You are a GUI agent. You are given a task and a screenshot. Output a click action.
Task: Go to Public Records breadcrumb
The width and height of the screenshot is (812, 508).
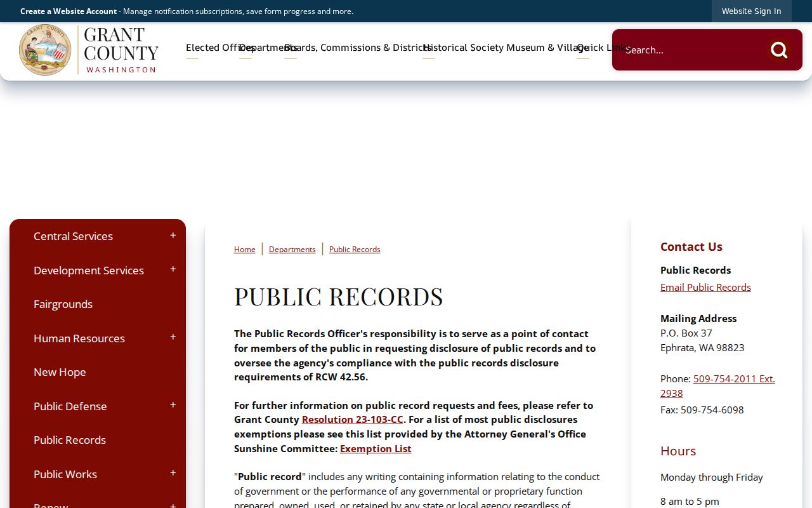tap(355, 250)
